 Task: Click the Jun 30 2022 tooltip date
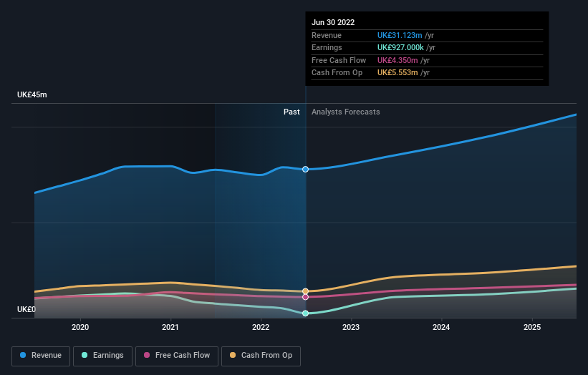click(333, 22)
